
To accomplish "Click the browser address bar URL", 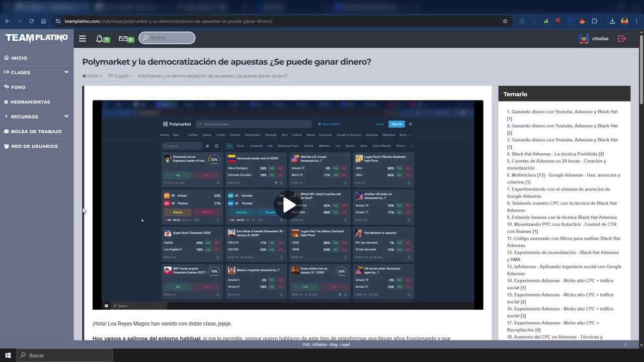I will [x=169, y=21].
